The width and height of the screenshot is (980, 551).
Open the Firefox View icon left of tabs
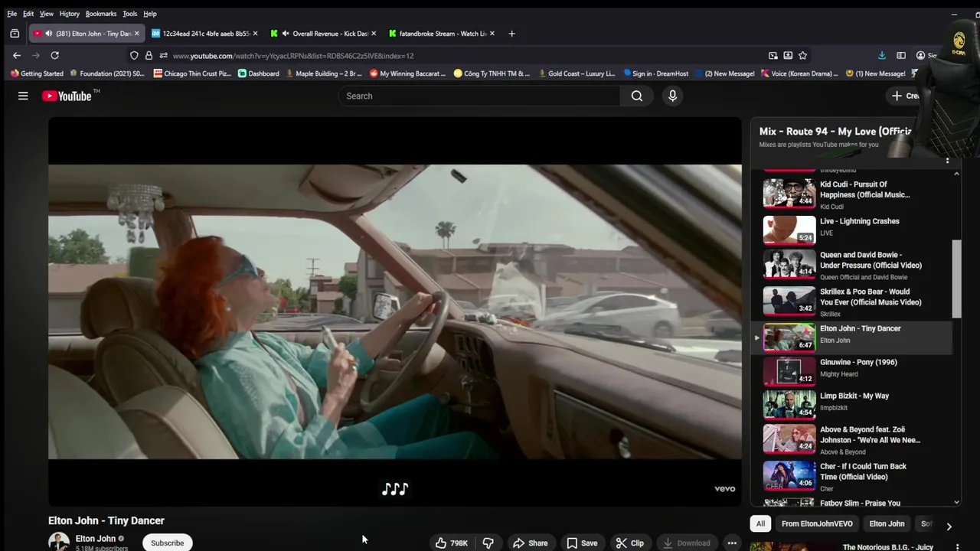[x=15, y=34]
